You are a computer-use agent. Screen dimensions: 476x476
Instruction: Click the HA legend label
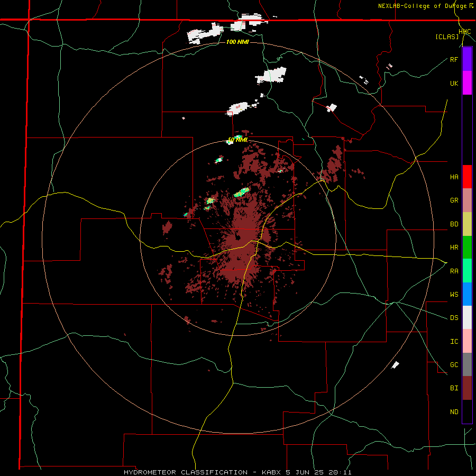[x=454, y=177]
